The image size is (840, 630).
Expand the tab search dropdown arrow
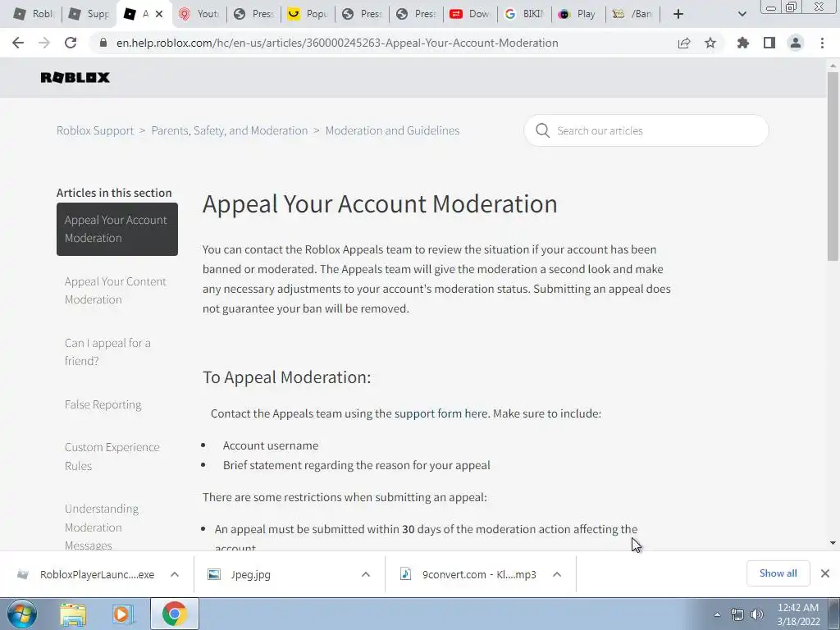(x=742, y=14)
